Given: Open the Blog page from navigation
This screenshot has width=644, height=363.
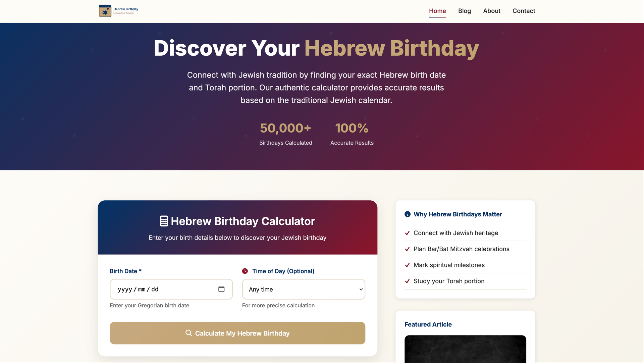Looking at the screenshot, I should (x=464, y=11).
